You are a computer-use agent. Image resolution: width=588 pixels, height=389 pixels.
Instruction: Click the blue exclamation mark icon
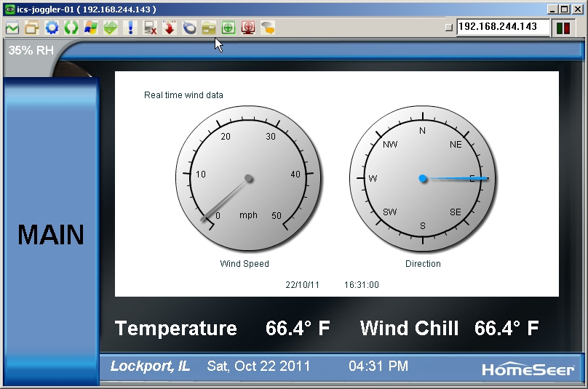pos(130,28)
